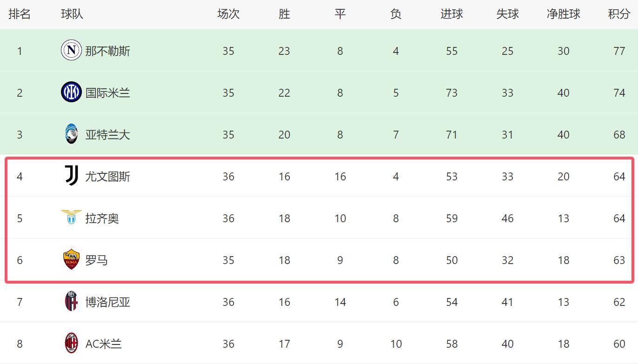Click the 进球 column header
Viewport: 638px width, 364px height.
pyautogui.click(x=451, y=14)
